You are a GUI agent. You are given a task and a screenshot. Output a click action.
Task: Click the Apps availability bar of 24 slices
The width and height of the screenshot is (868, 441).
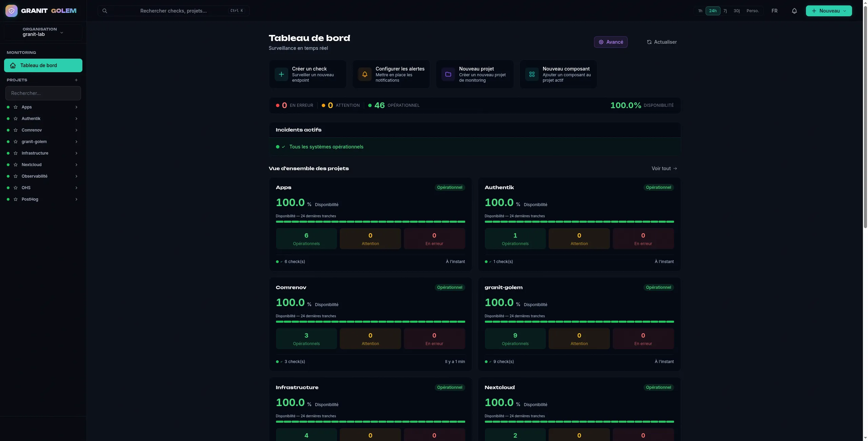tap(370, 222)
